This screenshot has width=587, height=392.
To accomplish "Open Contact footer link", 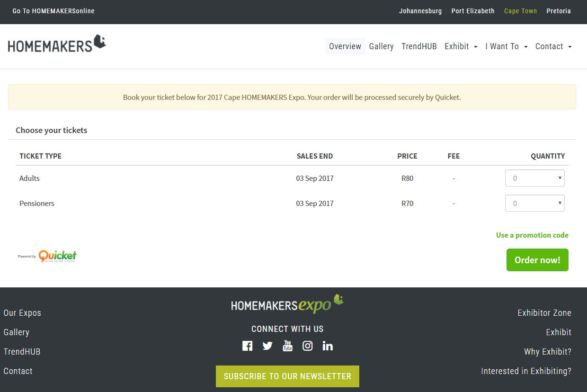I will (18, 371).
